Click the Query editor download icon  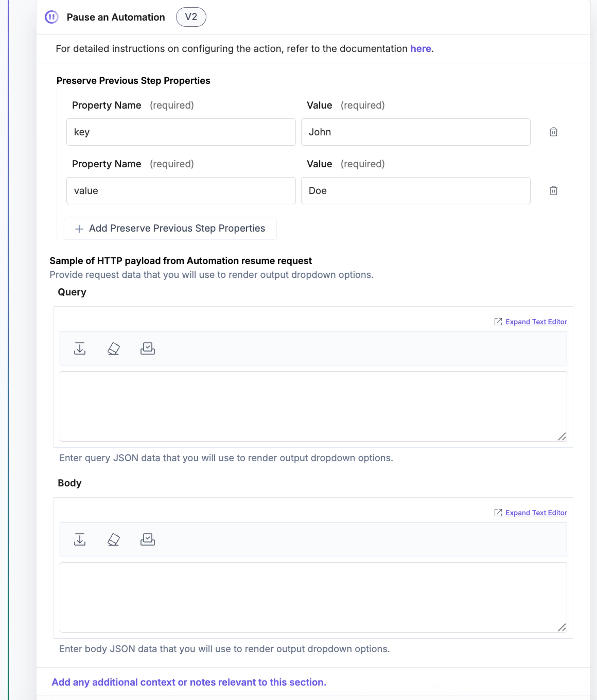click(80, 348)
